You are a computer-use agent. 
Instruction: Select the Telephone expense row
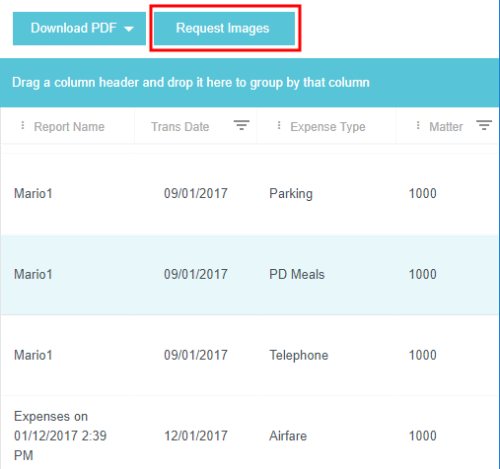pyautogui.click(x=249, y=355)
